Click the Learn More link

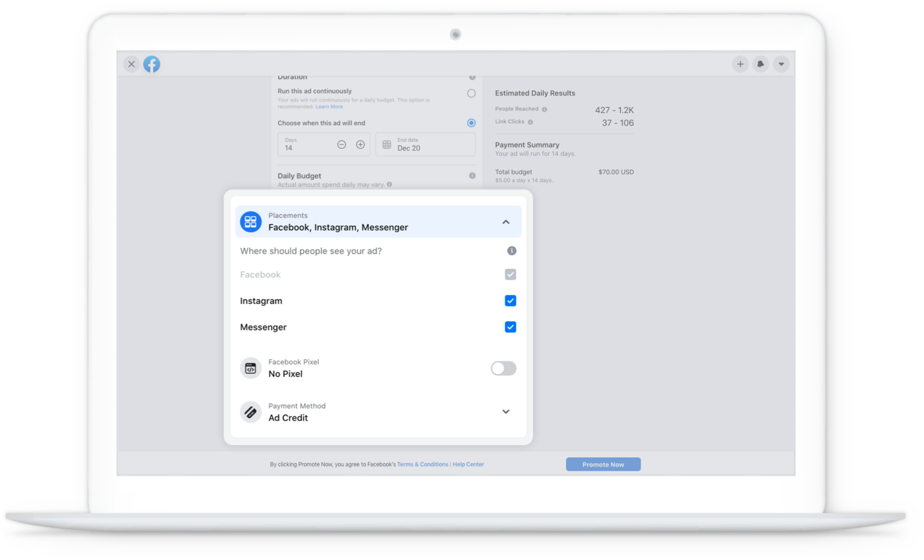[x=329, y=106]
